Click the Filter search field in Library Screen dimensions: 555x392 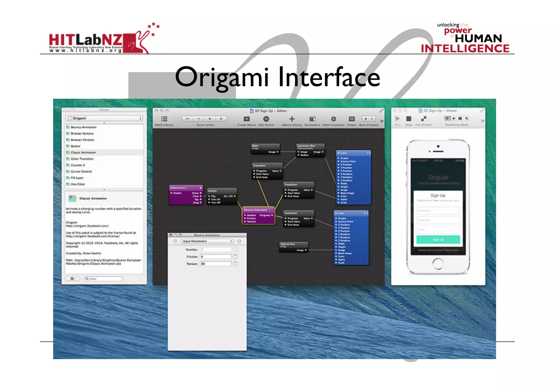tap(103, 278)
